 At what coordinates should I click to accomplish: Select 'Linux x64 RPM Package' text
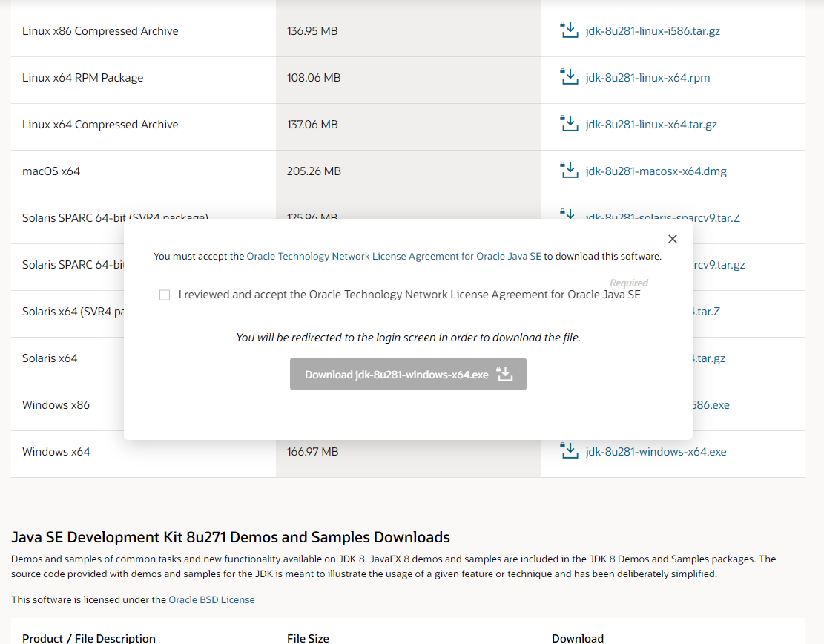pyautogui.click(x=82, y=78)
